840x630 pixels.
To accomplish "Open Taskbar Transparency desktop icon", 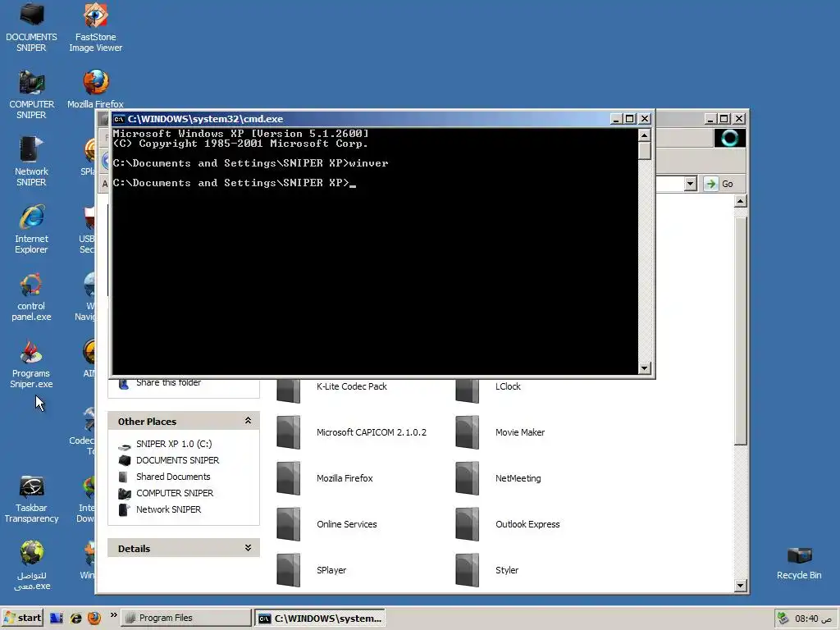I will click(31, 499).
